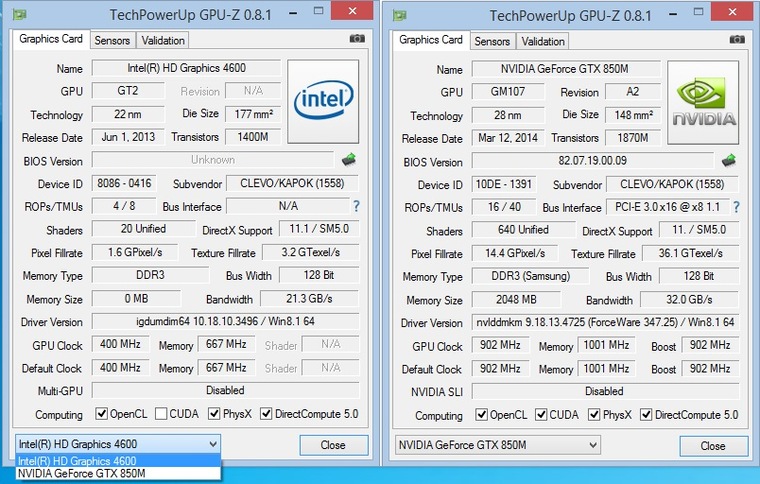Click the Intel logo image
This screenshot has width=760, height=484.
click(x=323, y=101)
